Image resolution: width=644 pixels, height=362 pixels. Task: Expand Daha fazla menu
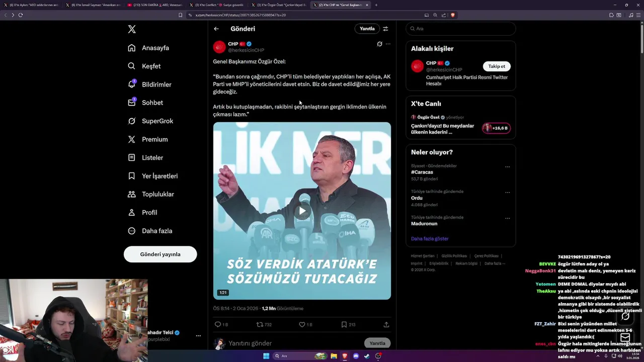150,231
